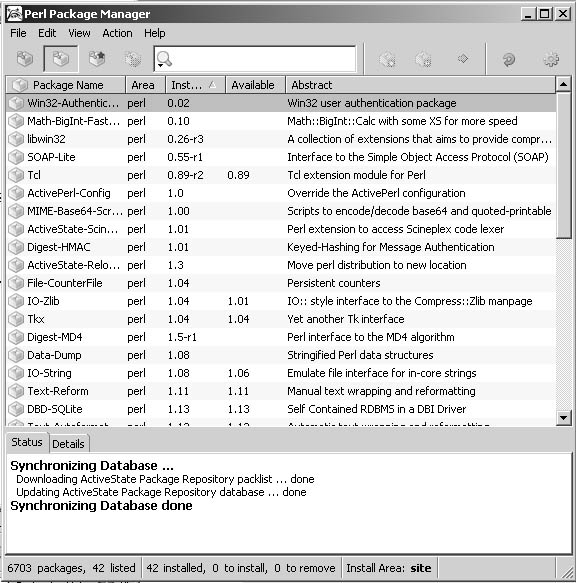576x583 pixels.
Task: Click the IO-String installed version 1.08
Action: (178, 373)
